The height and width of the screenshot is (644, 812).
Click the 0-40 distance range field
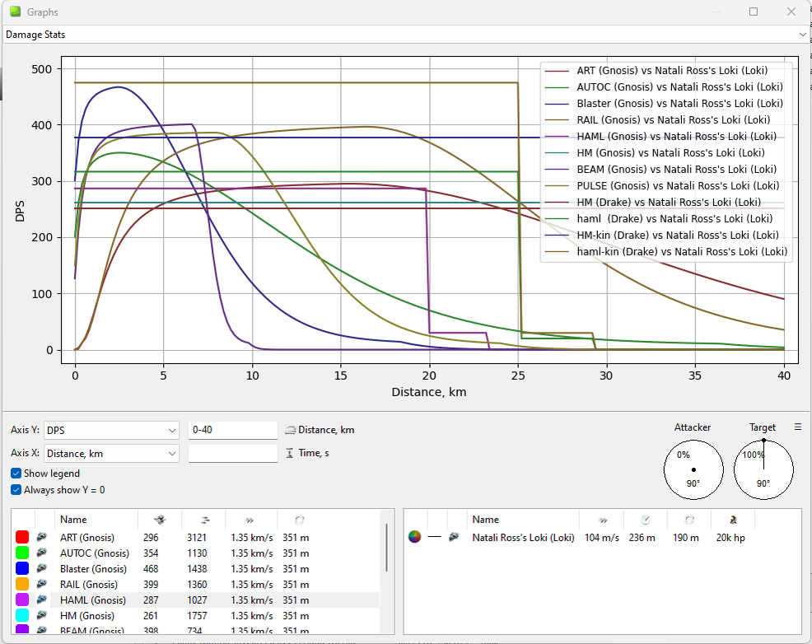[x=233, y=430]
